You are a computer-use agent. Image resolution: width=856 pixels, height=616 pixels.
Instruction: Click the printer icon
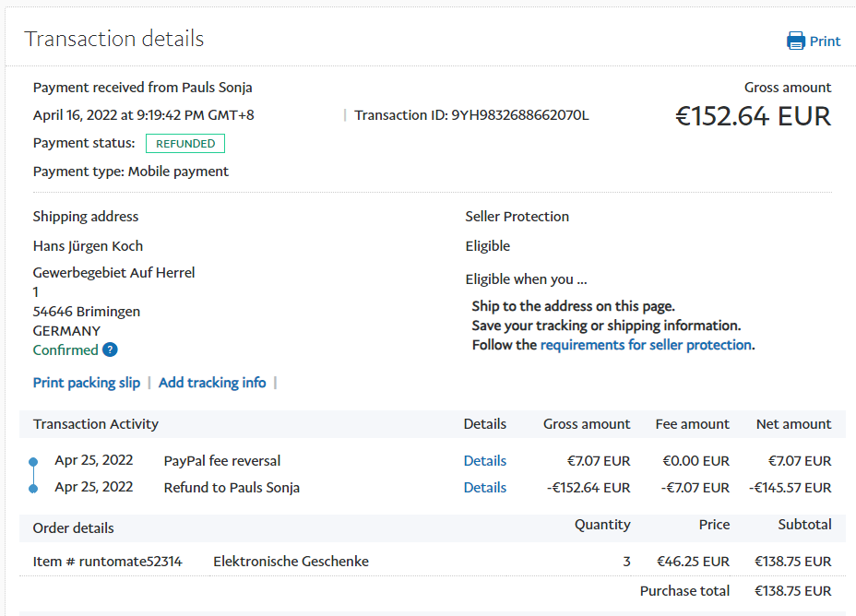[x=795, y=41]
